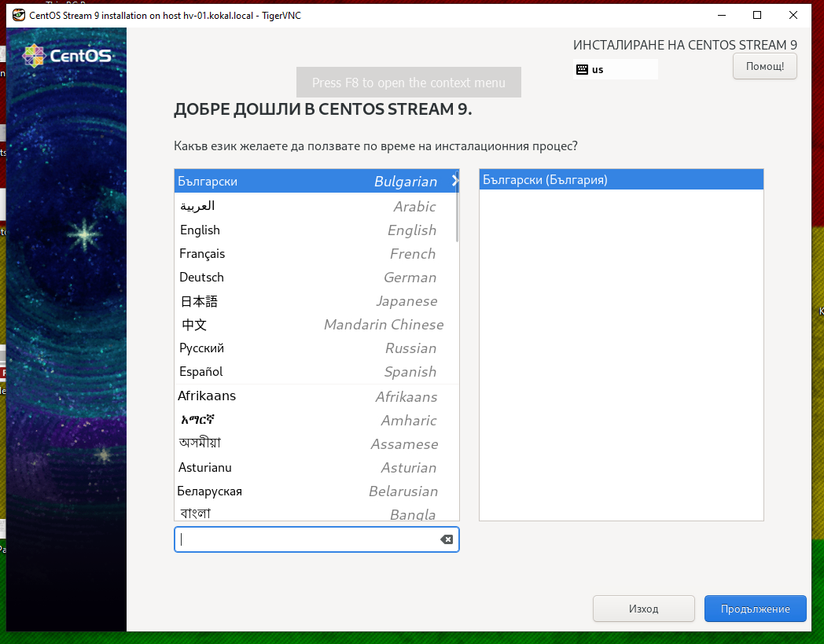
Task: Select the Bangla language row
Action: [316, 512]
